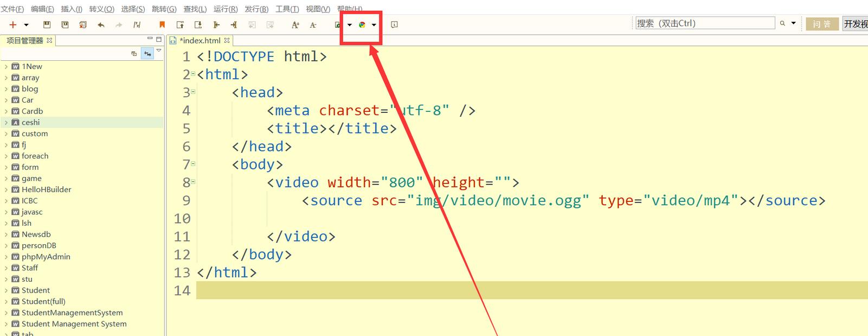Select the Cardb project
This screenshot has height=336, width=868.
coord(32,111)
